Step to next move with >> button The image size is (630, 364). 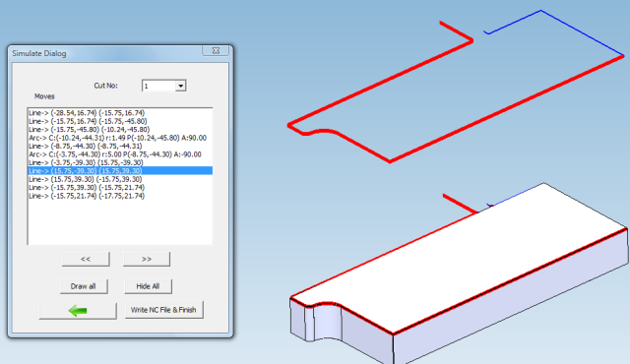point(147,260)
